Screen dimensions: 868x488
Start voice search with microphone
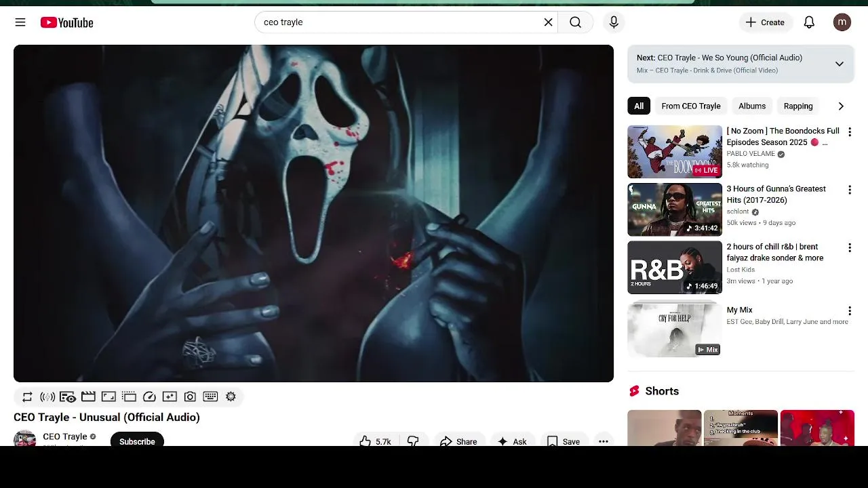614,22
